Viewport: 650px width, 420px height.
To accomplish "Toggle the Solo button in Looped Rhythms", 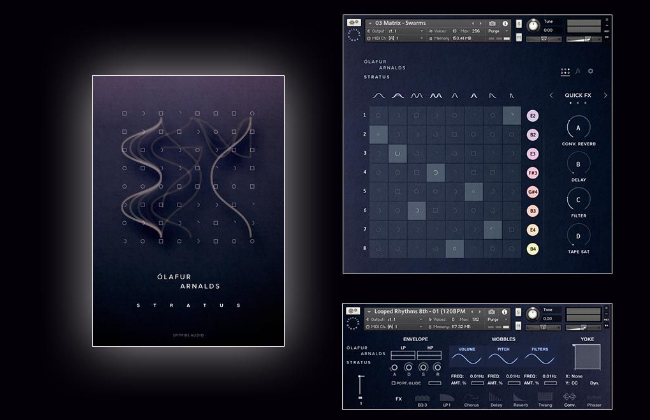I will [518, 312].
